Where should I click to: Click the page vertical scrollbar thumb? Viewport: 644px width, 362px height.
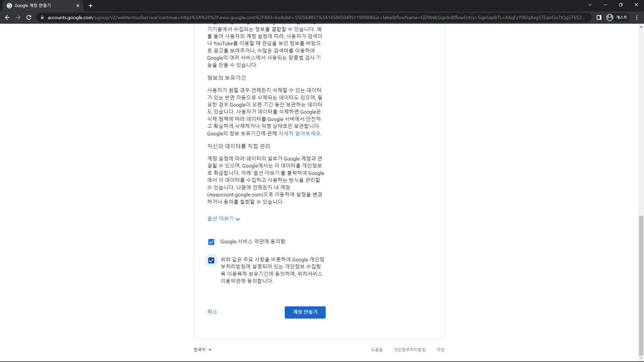tap(641, 285)
